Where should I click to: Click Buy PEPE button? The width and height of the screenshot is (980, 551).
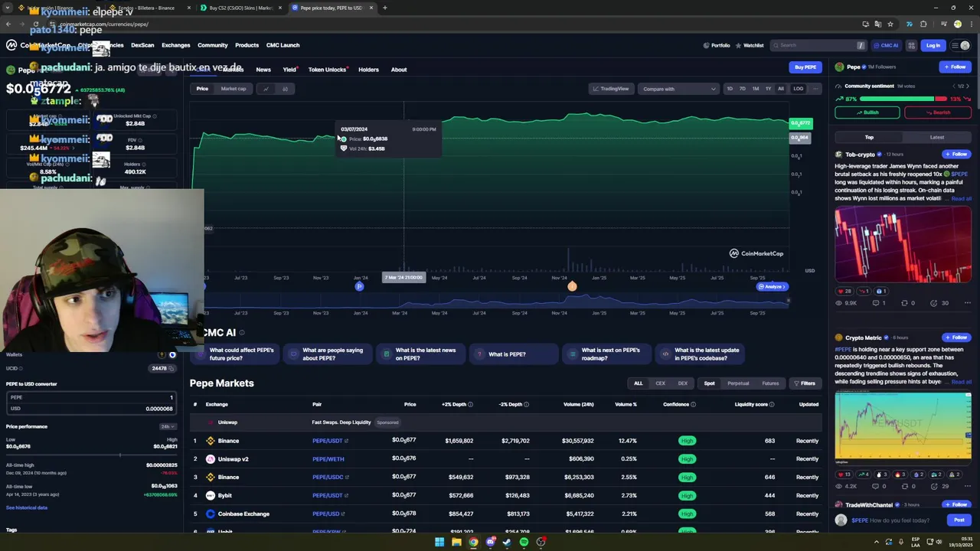coord(805,67)
